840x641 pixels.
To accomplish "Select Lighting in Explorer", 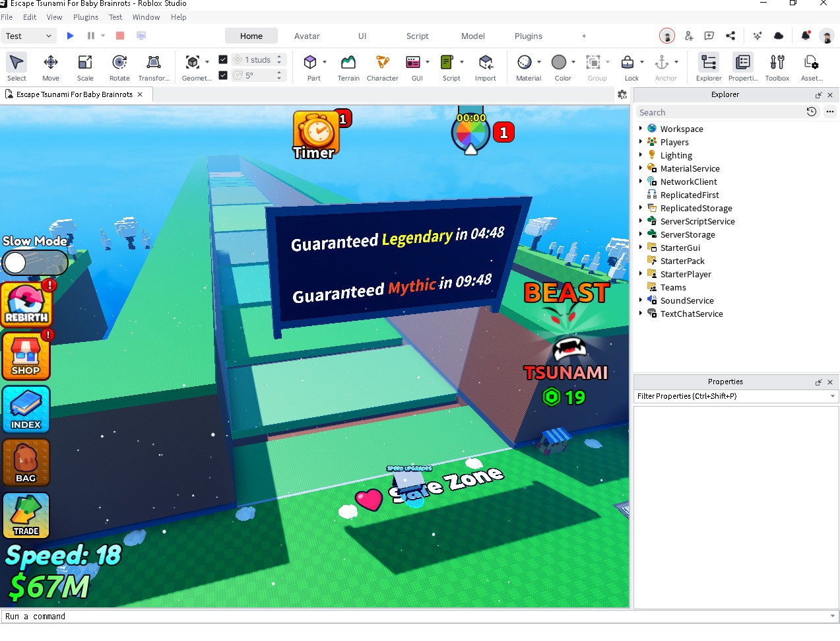I will click(676, 155).
